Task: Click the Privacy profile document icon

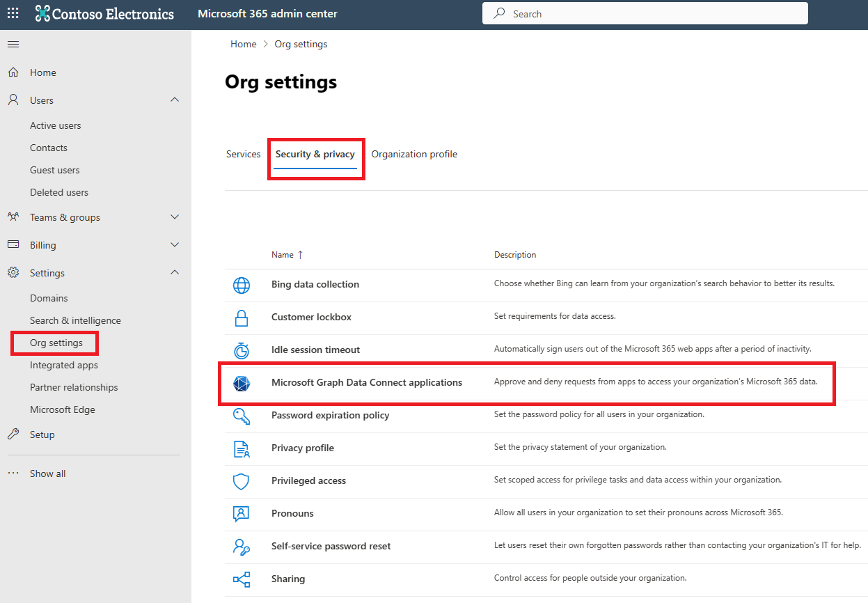Action: click(242, 448)
